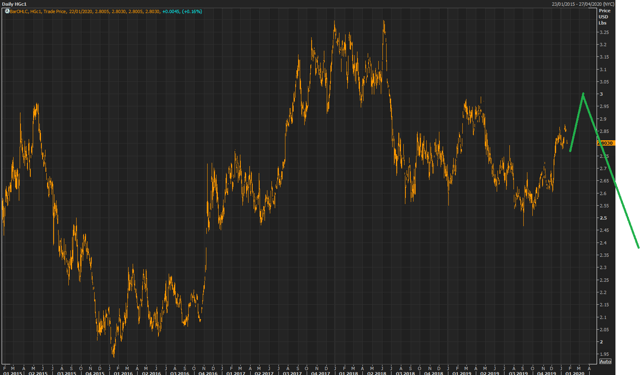This screenshot has height=375, width=640.
Task: Click the 3 price level on axis
Action: tap(601, 94)
